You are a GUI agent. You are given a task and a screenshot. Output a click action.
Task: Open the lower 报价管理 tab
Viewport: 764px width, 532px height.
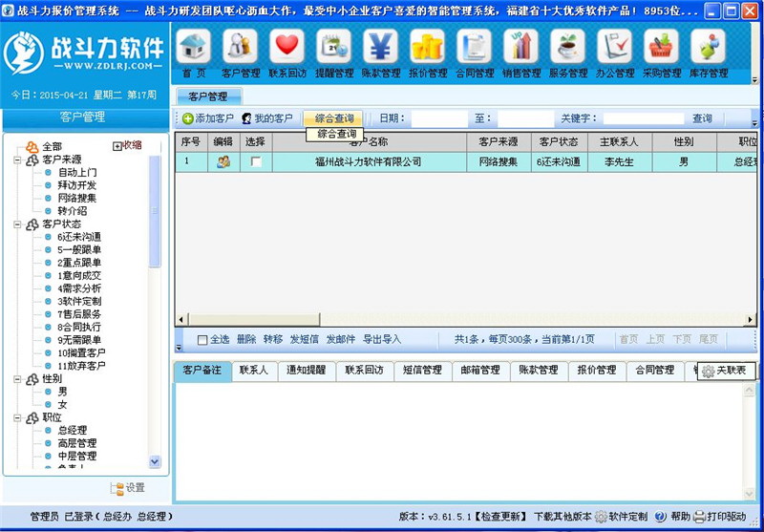(597, 371)
